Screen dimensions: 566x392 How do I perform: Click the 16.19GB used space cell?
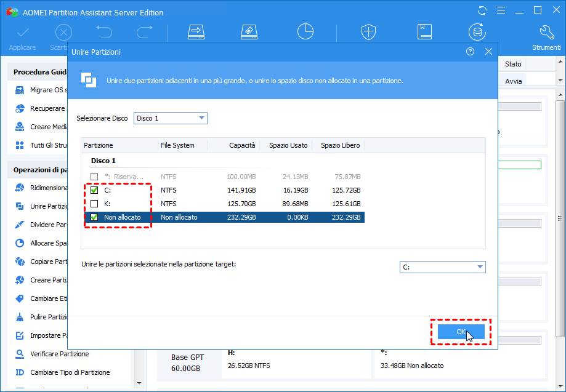pyautogui.click(x=295, y=190)
